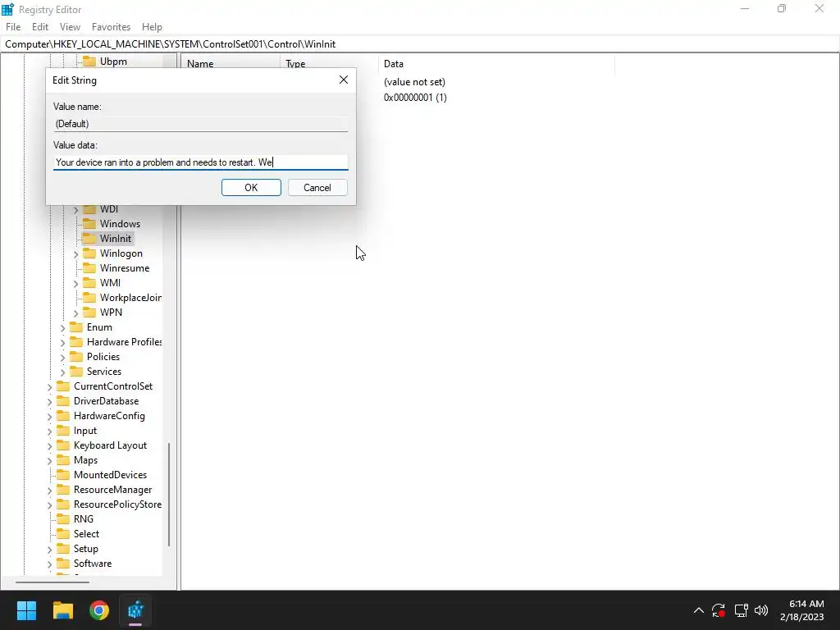Expand the Enum key

tap(62, 328)
